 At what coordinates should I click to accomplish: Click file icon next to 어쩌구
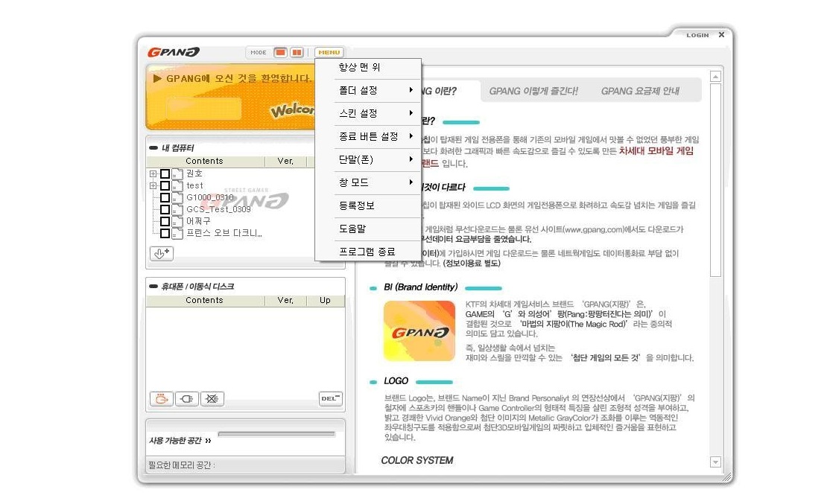click(x=178, y=221)
